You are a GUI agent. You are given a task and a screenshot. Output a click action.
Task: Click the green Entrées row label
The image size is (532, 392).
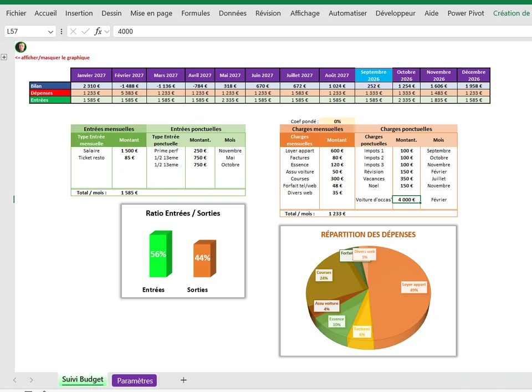pyautogui.click(x=50, y=100)
